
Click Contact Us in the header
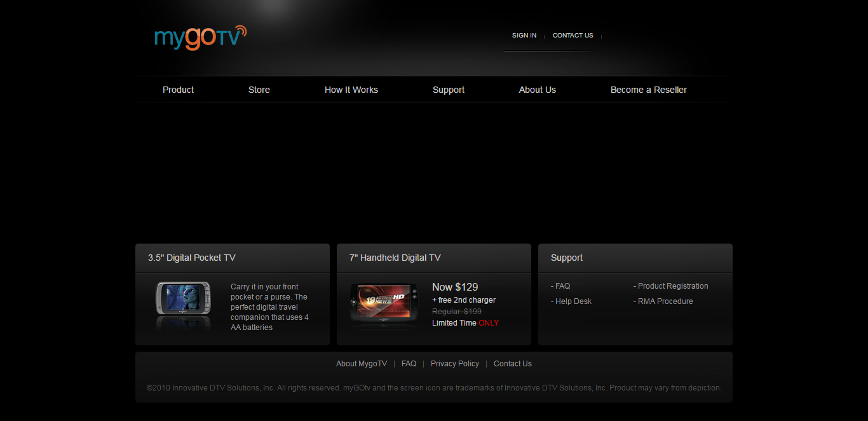tap(573, 36)
